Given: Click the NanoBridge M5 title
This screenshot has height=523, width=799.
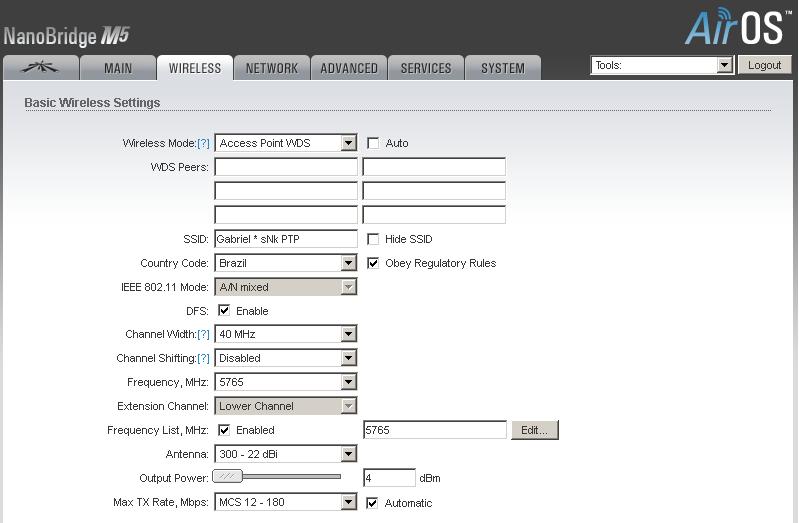Looking at the screenshot, I should pos(66,36).
